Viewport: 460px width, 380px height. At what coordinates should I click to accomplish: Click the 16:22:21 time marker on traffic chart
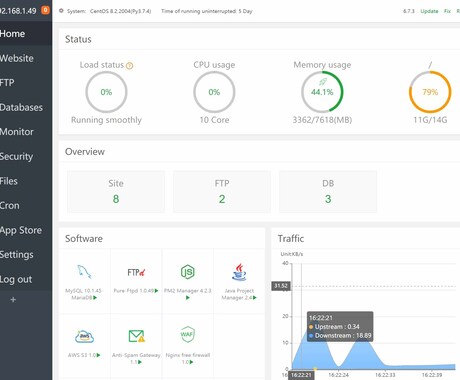point(301,375)
